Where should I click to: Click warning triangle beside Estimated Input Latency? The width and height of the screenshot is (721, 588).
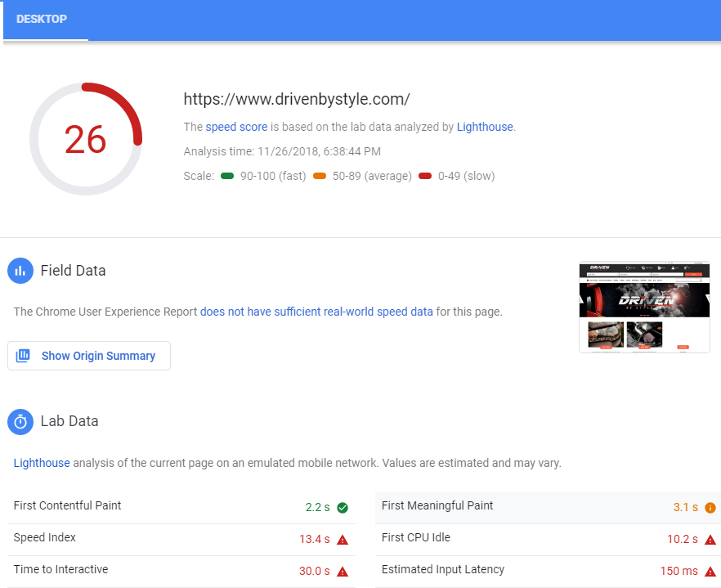710,572
